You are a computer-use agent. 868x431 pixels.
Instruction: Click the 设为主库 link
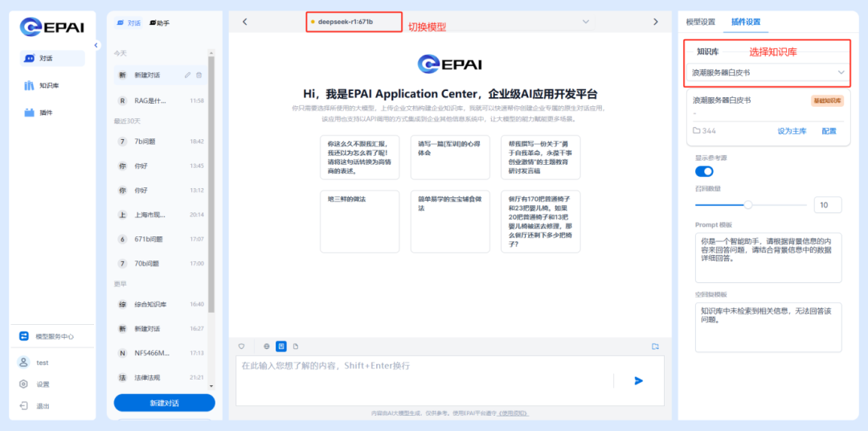tap(791, 130)
